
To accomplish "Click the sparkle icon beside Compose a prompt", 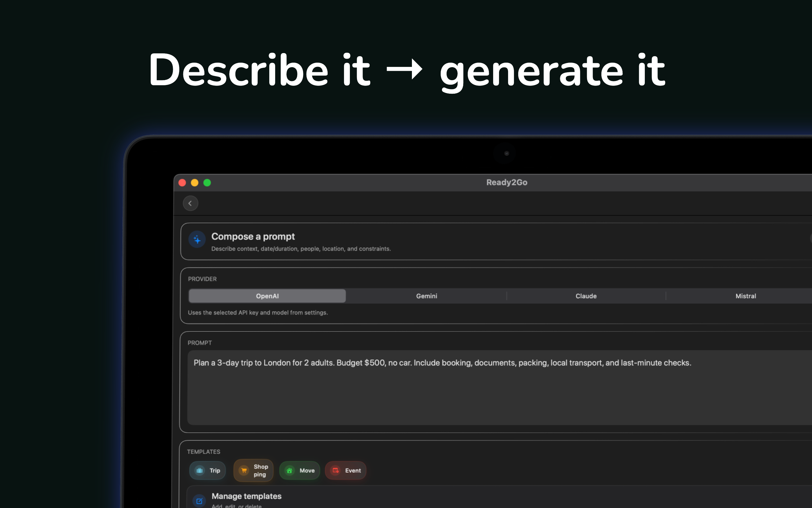I will coord(197,240).
